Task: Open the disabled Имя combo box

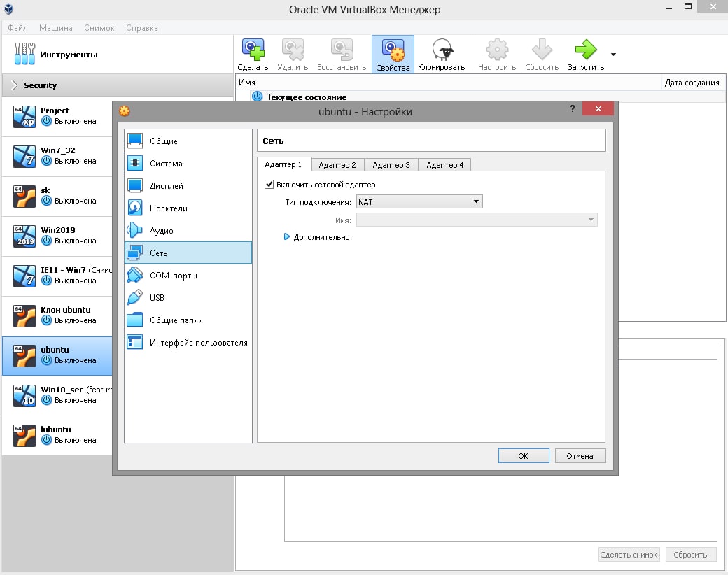Action: tap(477, 220)
